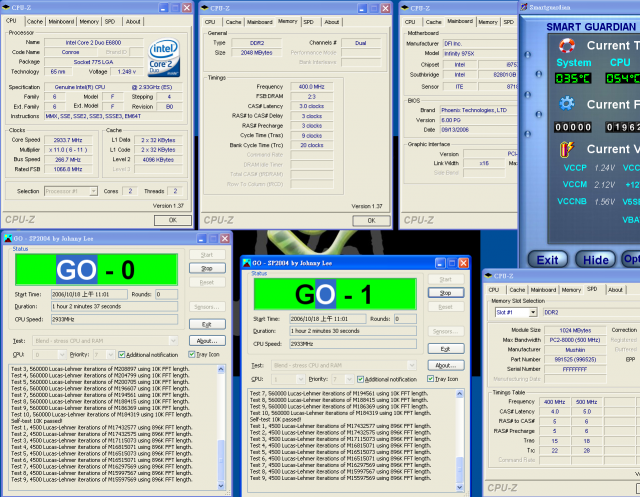Click the Mushkin manufacturer value
This screenshot has width=640, height=497.
coord(575,350)
